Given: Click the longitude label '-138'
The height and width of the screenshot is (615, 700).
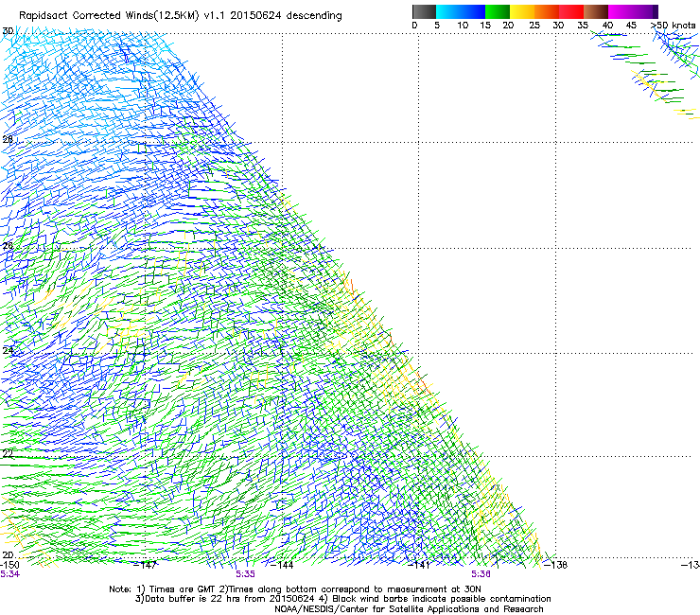Looking at the screenshot, I should (x=556, y=565).
